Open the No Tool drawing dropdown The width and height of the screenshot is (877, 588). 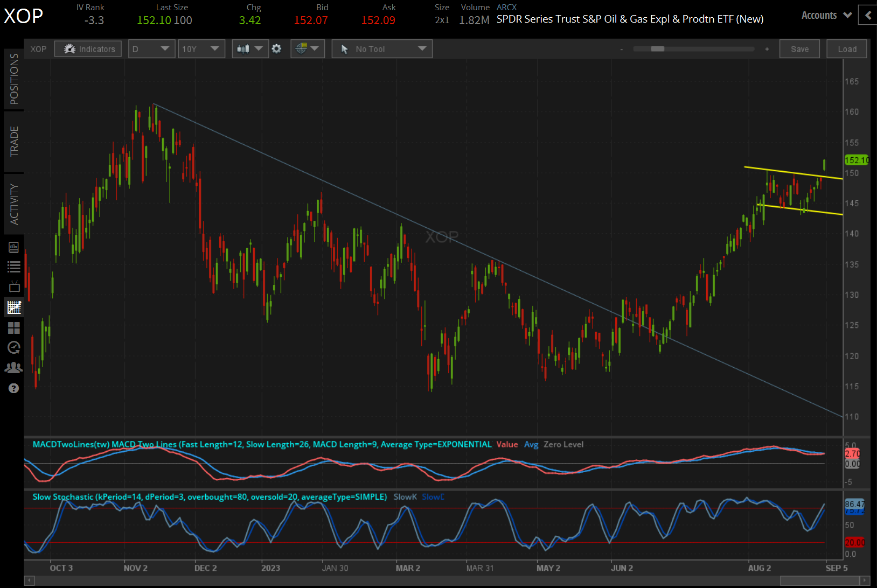[382, 48]
